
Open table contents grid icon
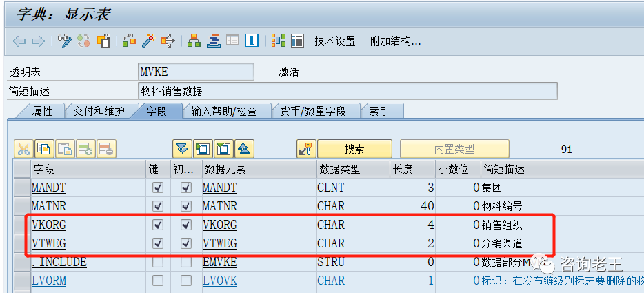297,41
